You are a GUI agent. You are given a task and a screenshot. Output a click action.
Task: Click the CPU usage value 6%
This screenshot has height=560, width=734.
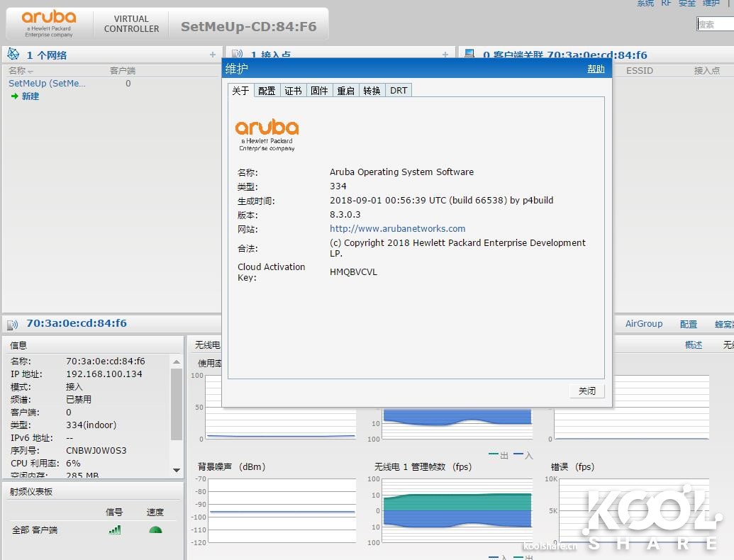(x=73, y=463)
